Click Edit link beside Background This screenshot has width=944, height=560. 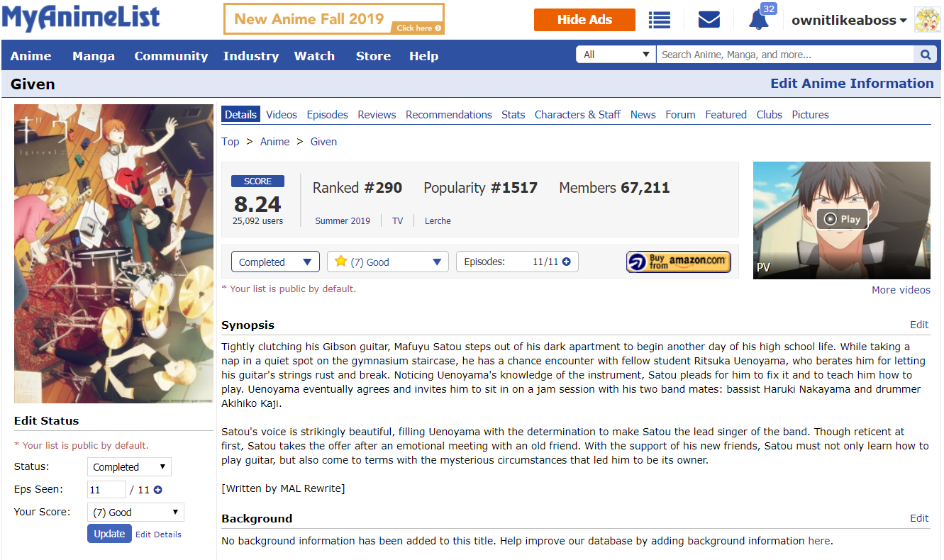coord(919,518)
